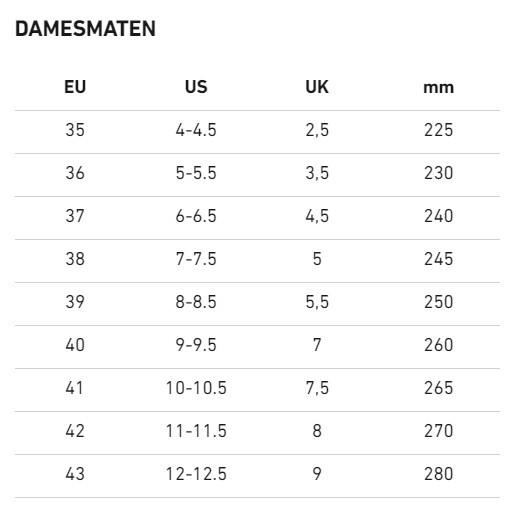Image resolution: width=513 pixels, height=526 pixels.
Task: Select EU size 39 cell
Action: (x=75, y=302)
